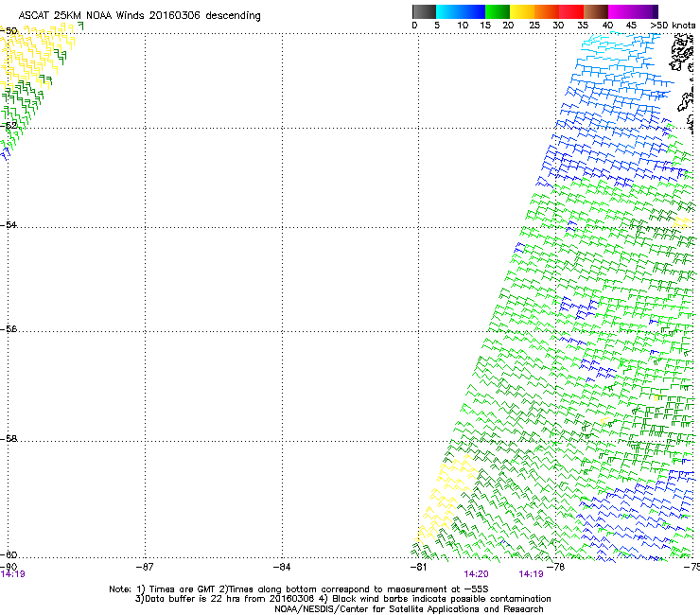Screen dimensions: 700x615
Task: Click the -60 latitude axis label
Action: tap(9, 554)
